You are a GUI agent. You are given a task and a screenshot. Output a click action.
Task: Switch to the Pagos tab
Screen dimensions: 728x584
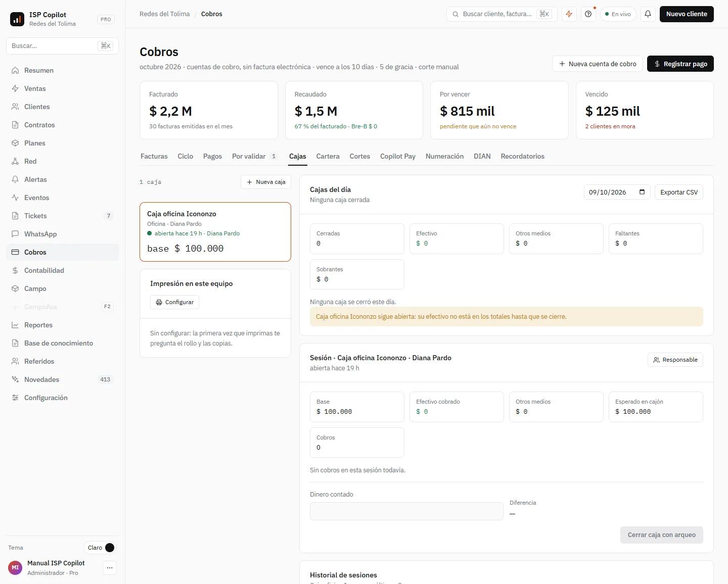click(212, 157)
